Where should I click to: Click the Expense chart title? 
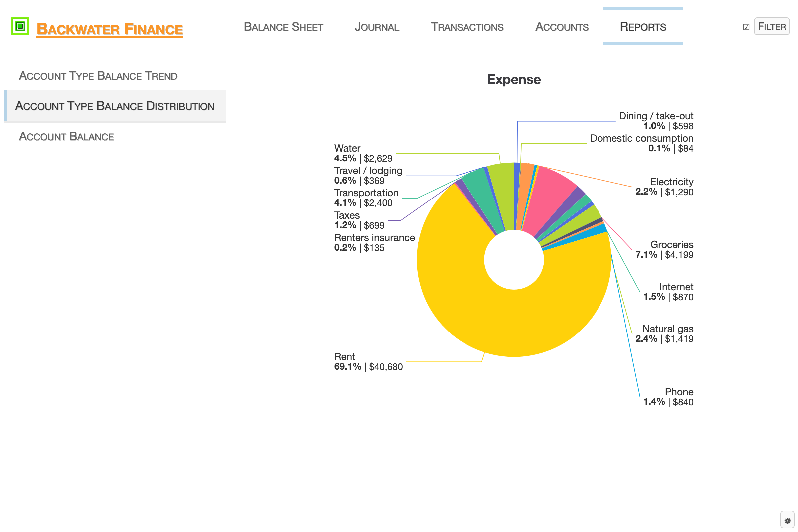[514, 80]
